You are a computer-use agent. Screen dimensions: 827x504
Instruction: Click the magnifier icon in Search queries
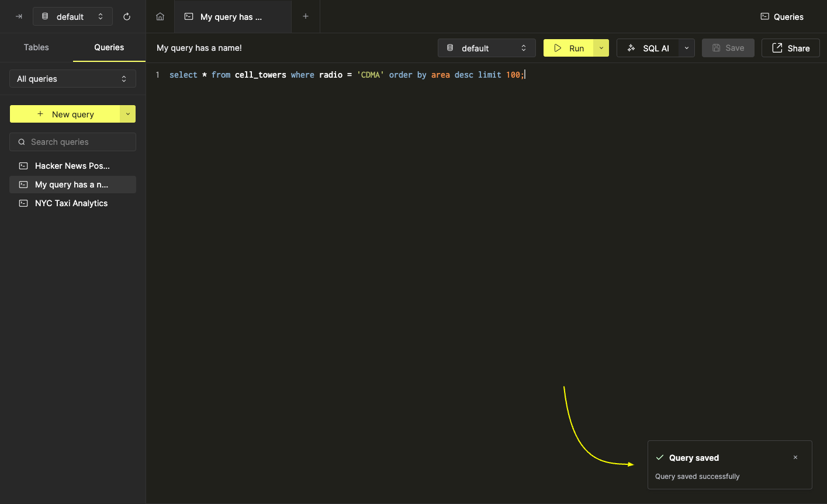pos(22,142)
